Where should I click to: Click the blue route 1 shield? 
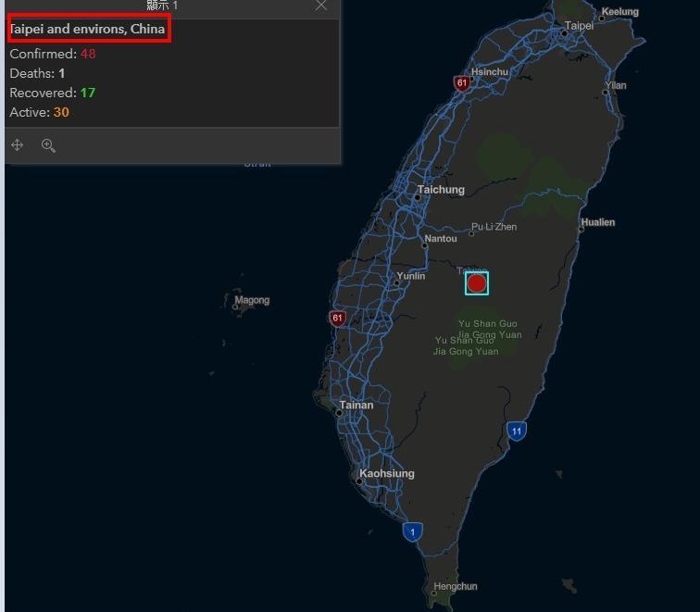tap(413, 531)
